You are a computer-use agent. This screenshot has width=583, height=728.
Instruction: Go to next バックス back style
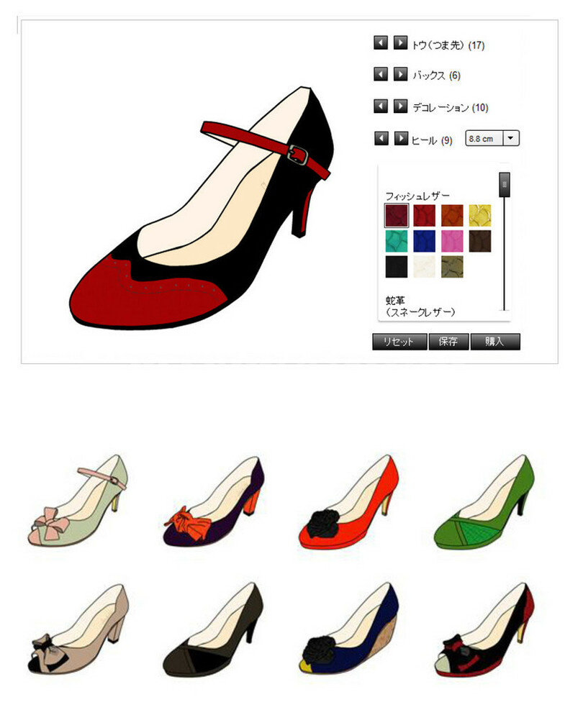400,74
